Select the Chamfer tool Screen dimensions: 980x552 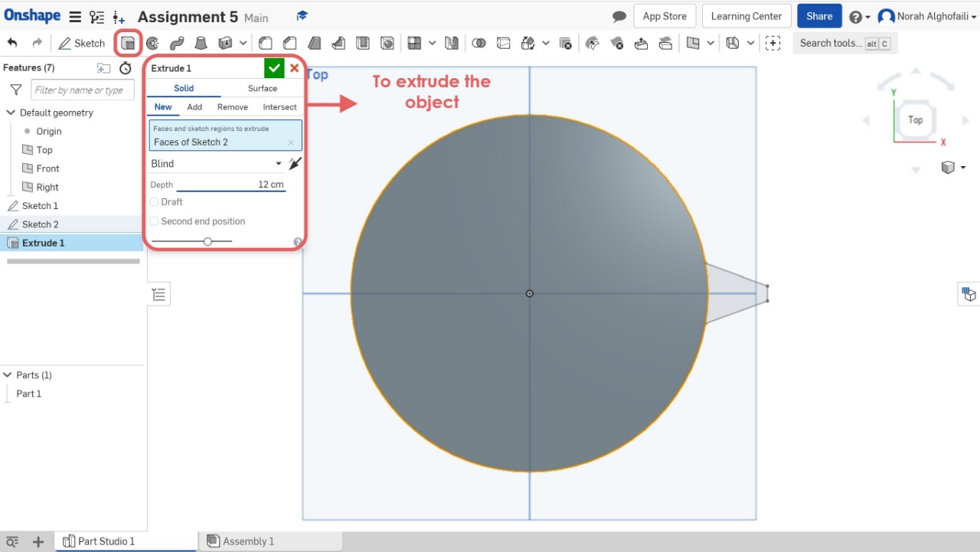point(289,43)
